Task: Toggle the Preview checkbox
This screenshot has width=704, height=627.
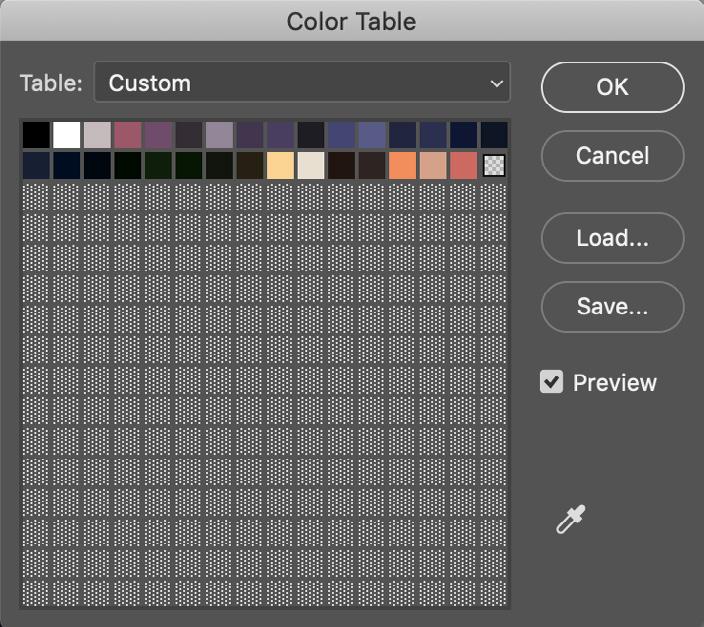Action: [x=551, y=382]
